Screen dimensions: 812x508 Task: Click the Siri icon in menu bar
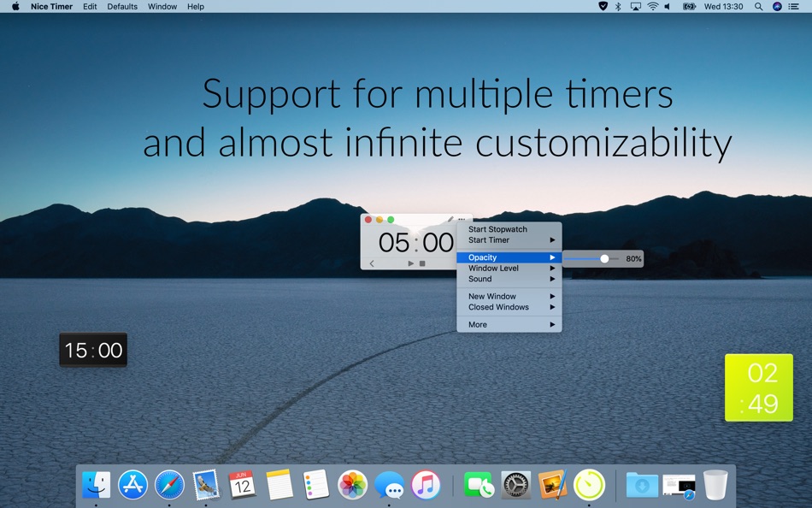[x=777, y=7]
